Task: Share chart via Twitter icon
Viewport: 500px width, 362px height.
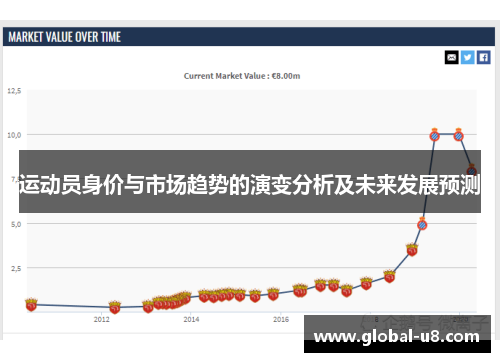Action: [x=467, y=57]
